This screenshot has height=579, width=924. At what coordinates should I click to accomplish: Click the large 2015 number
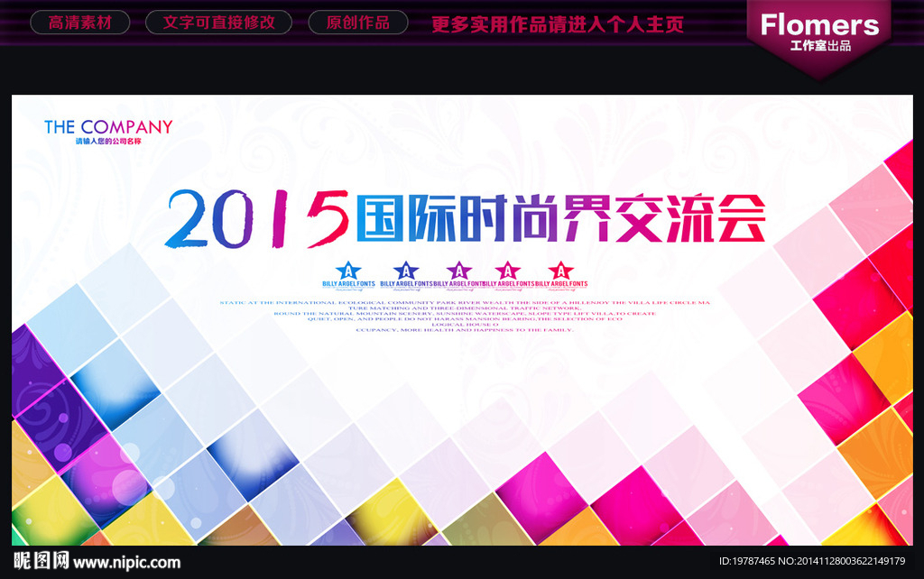point(257,218)
